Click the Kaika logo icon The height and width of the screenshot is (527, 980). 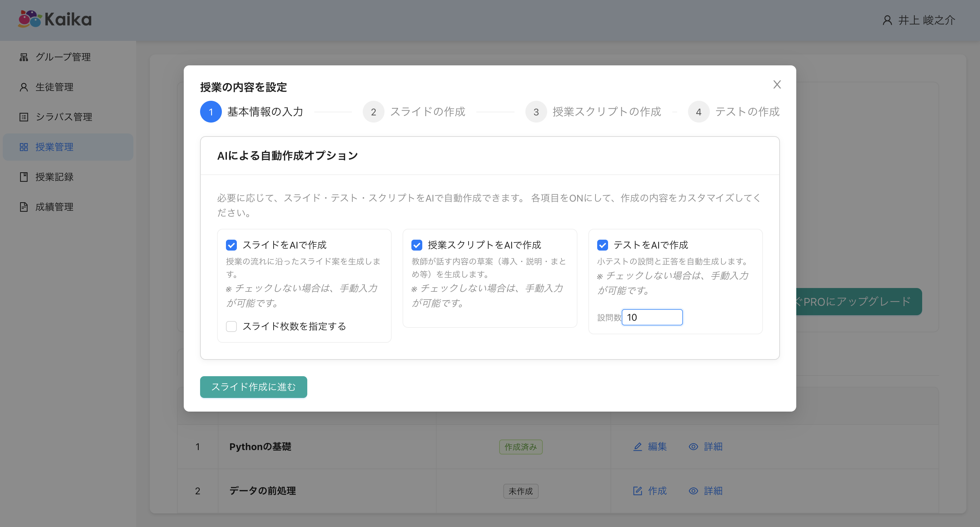tap(30, 19)
